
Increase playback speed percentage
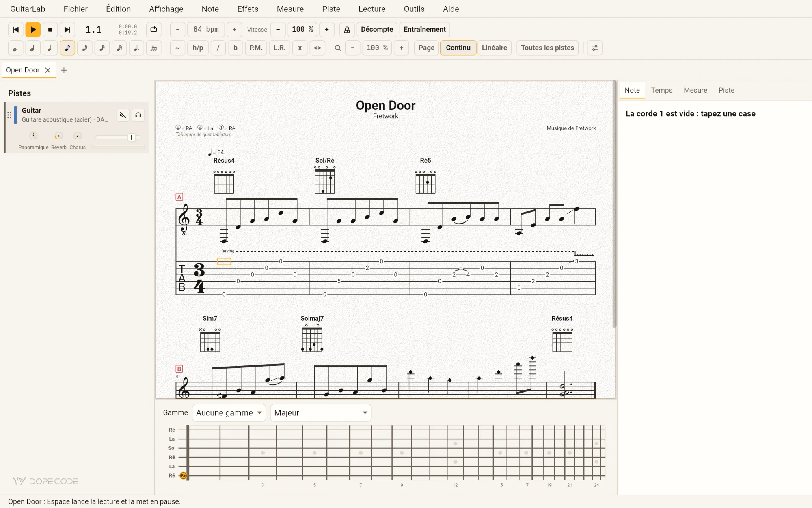327,30
